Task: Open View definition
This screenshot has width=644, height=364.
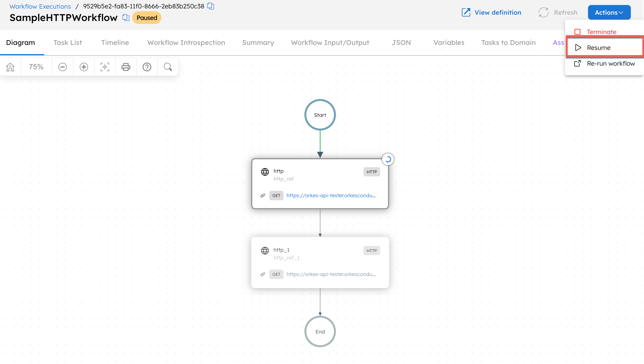Action: coord(497,12)
